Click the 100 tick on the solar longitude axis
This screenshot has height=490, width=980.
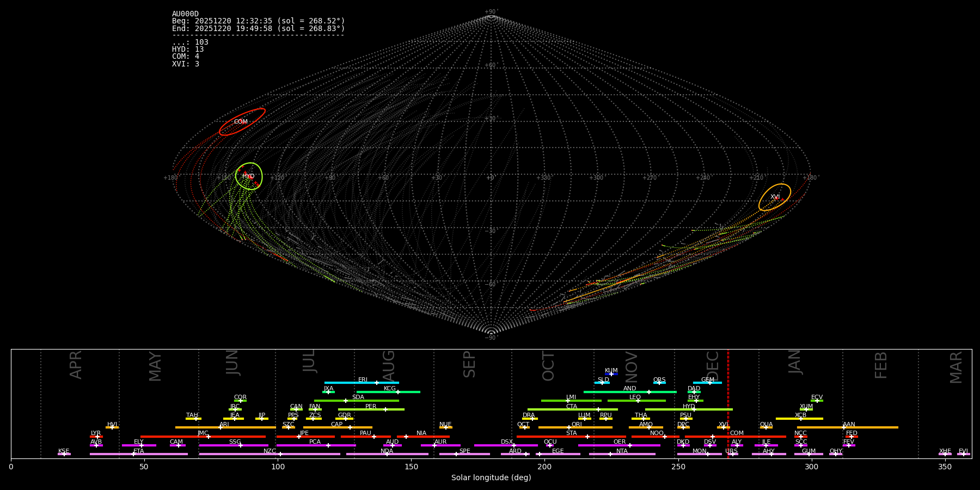pos(278,467)
